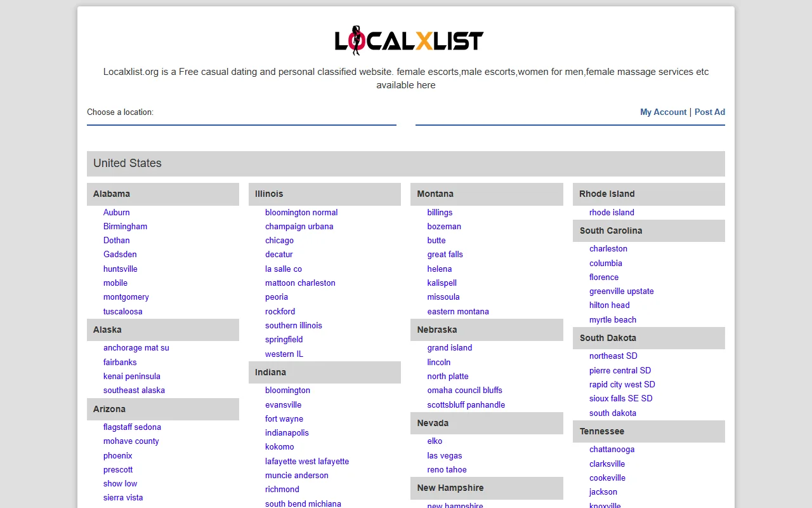Click the indianapolis link
This screenshot has height=508, width=812.
click(287, 432)
